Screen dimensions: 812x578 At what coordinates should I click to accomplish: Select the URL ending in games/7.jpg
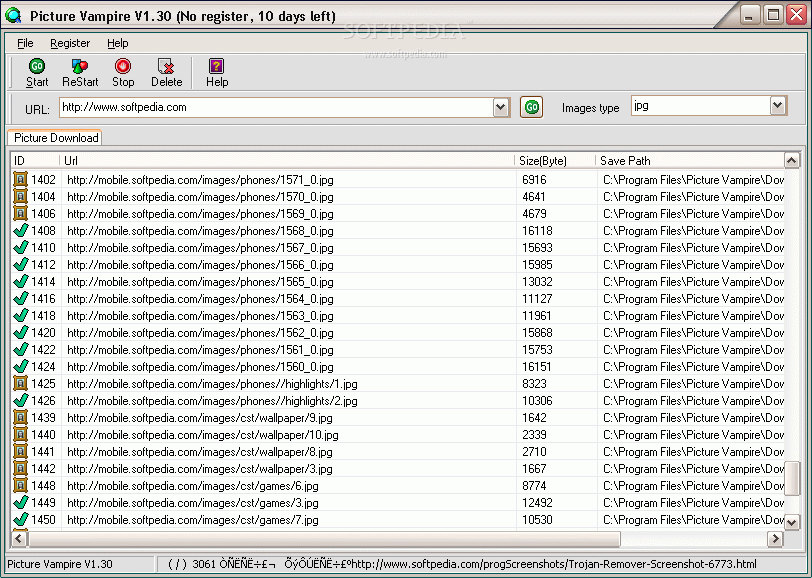[x=193, y=519]
